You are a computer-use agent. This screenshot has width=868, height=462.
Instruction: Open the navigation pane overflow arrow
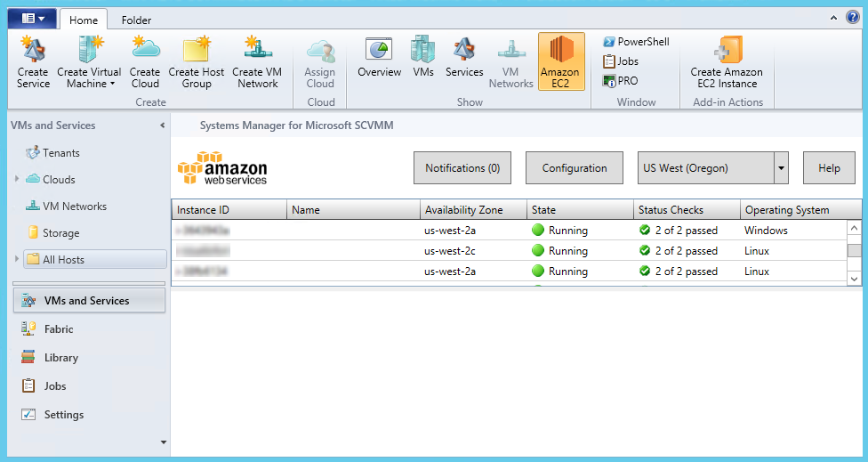point(164,442)
